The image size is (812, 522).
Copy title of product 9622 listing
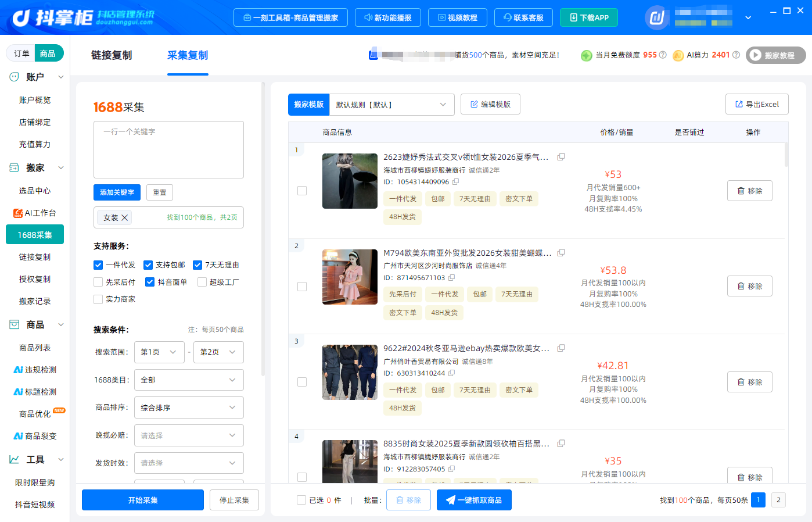coord(561,348)
